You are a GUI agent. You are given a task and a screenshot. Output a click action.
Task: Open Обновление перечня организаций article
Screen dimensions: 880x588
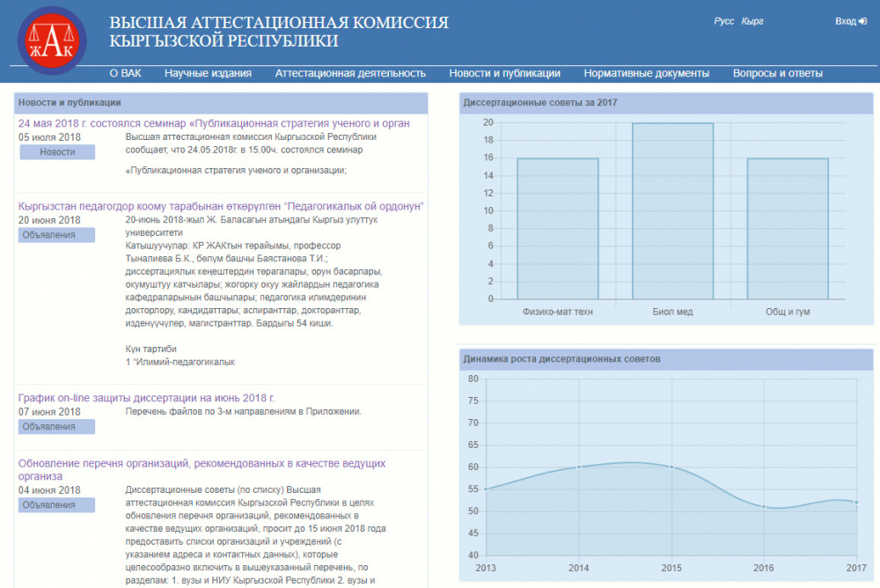(202, 469)
